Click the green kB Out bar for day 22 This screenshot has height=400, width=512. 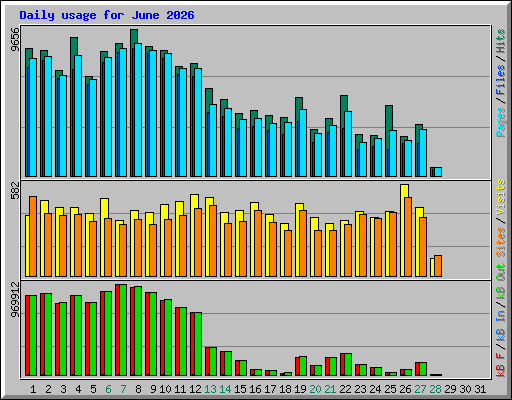348,364
